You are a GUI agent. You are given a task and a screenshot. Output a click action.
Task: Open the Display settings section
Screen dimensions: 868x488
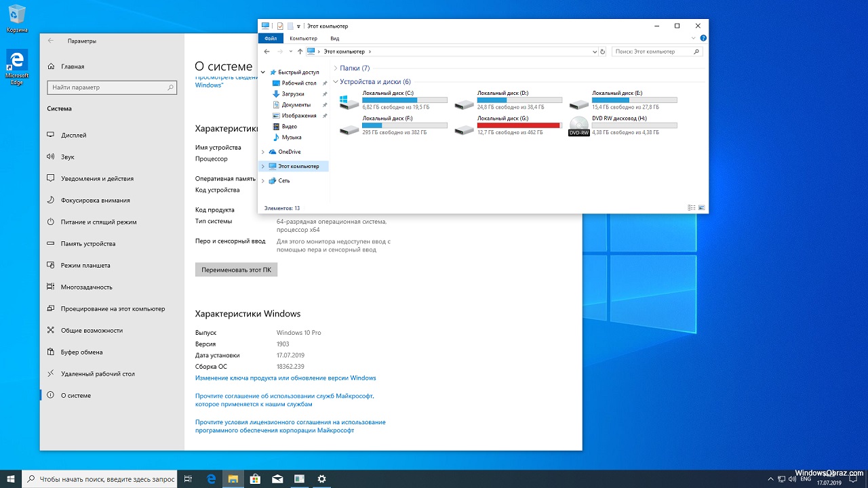coord(73,135)
